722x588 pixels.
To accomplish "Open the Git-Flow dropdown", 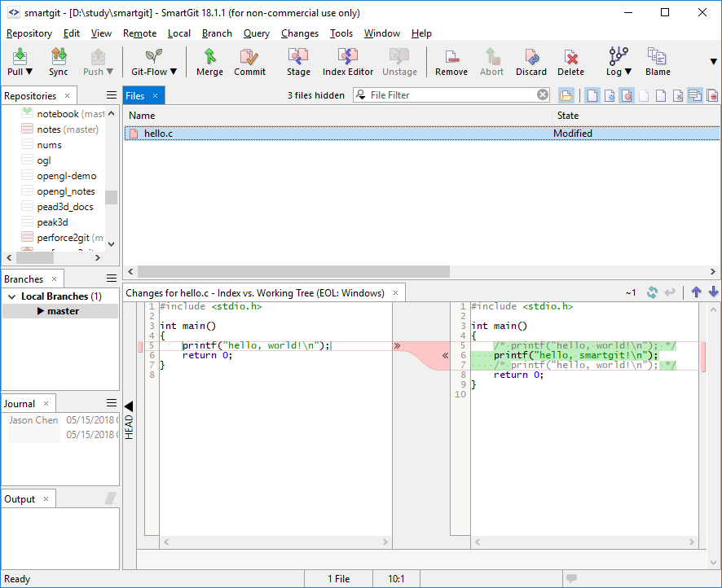I will [173, 72].
